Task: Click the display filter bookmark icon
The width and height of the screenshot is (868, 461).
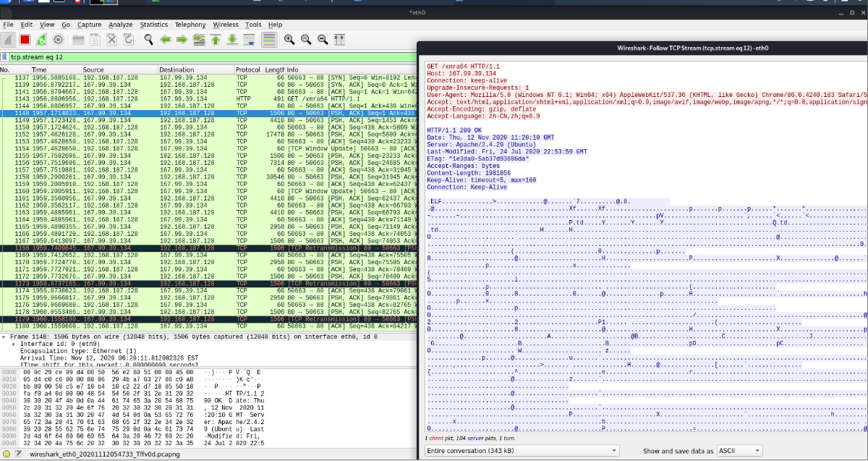Action: click(x=5, y=56)
